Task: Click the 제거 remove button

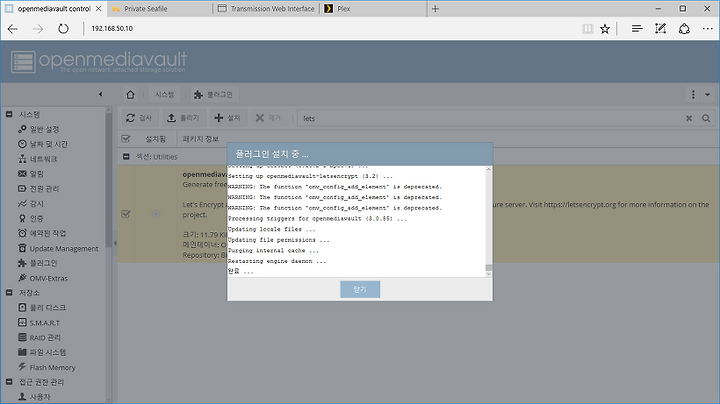Action: point(268,118)
